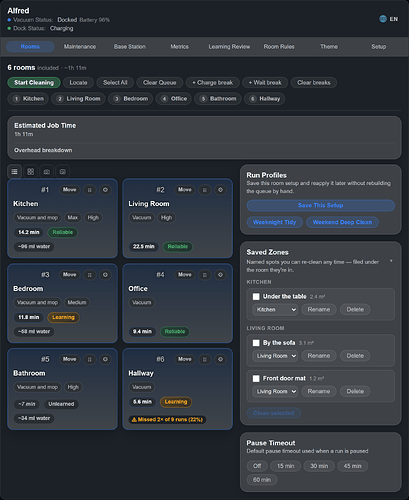409x500 pixels.
Task: Select the folded-map view icon after the grid icon
Action: 47,172
